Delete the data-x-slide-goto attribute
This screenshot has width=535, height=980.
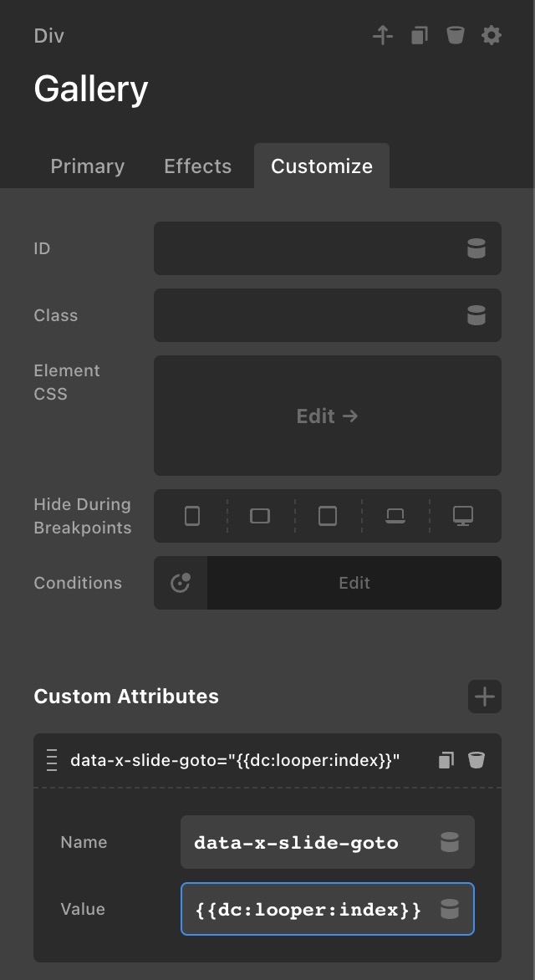tap(476, 760)
